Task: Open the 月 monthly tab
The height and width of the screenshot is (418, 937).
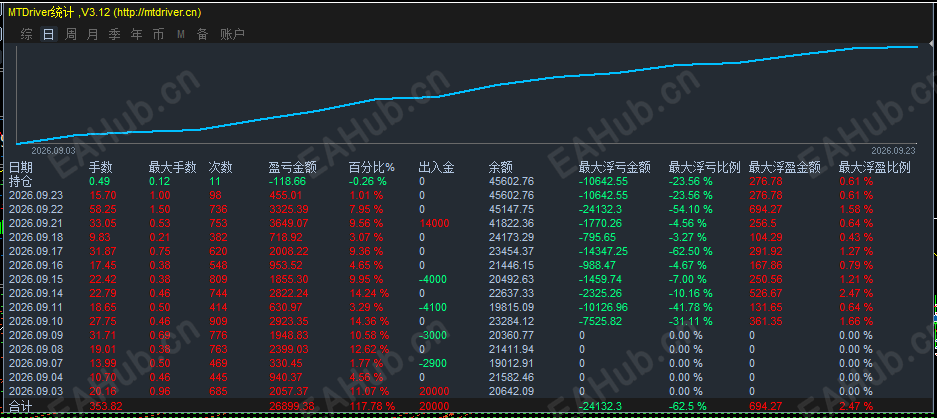Action: pos(93,35)
